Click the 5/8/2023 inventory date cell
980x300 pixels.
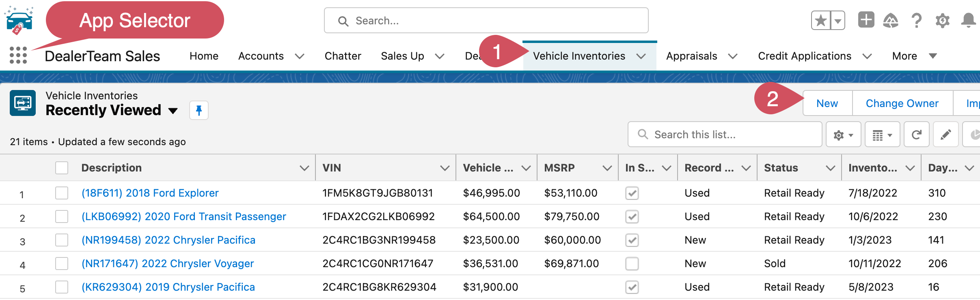click(x=871, y=287)
